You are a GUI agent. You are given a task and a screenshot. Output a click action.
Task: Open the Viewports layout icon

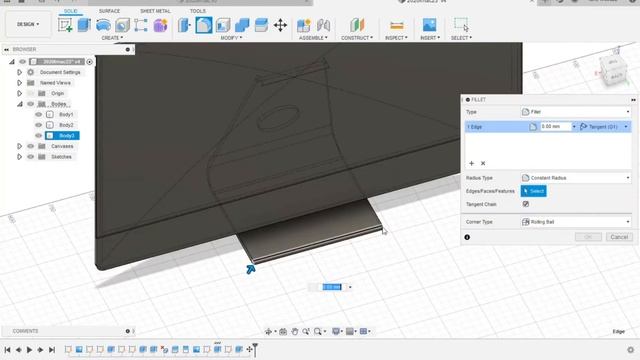363,331
